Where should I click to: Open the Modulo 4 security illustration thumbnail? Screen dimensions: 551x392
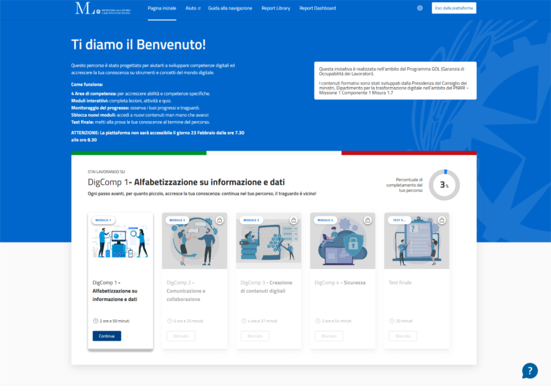pyautogui.click(x=343, y=241)
